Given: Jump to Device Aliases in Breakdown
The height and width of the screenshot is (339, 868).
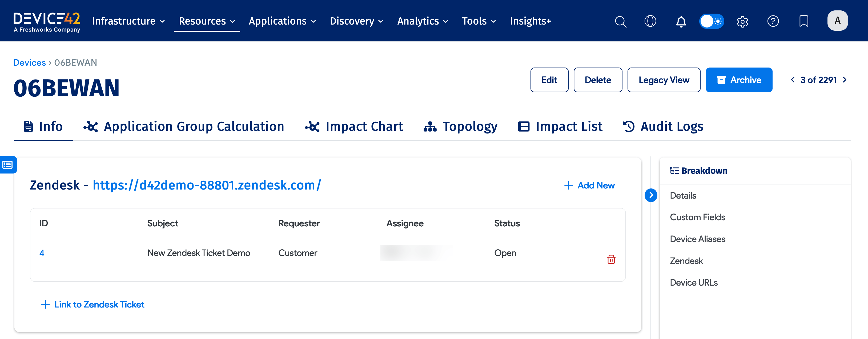Looking at the screenshot, I should (697, 239).
